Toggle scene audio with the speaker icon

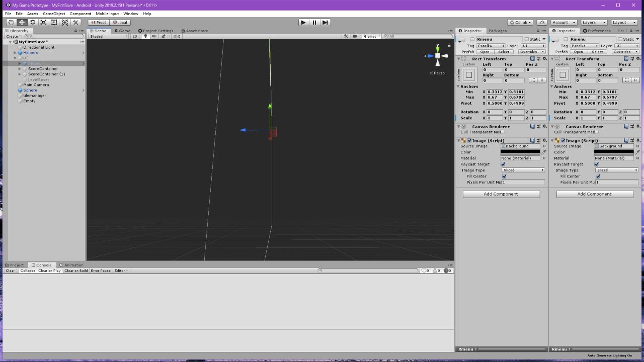(x=154, y=36)
